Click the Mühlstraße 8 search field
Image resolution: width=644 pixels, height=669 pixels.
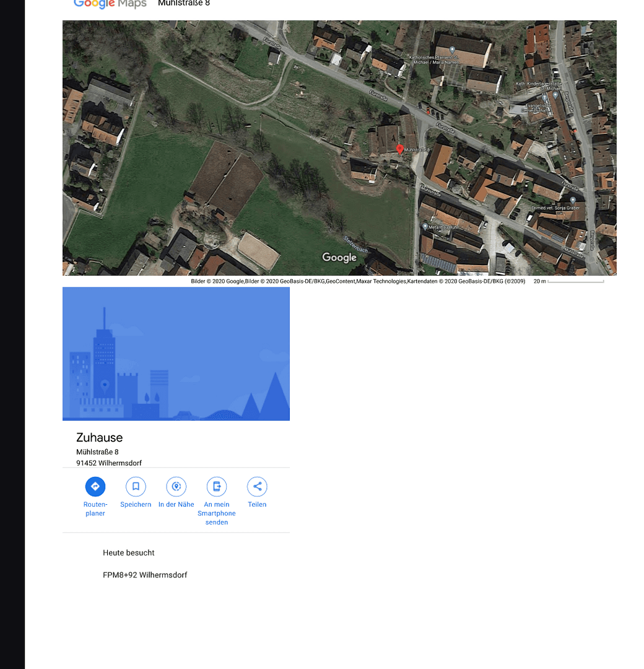[x=183, y=3]
